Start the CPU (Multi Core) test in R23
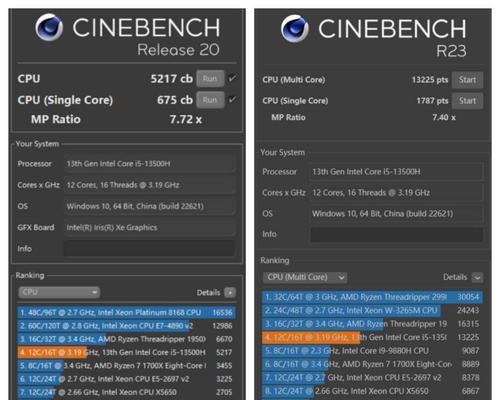This screenshot has width=500, height=400. pyautogui.click(x=467, y=80)
